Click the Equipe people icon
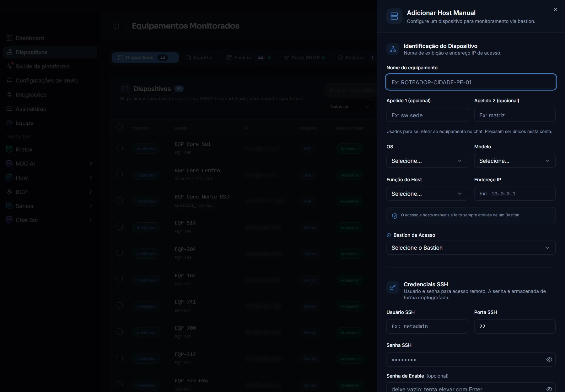This screenshot has height=392, width=565. point(9,123)
